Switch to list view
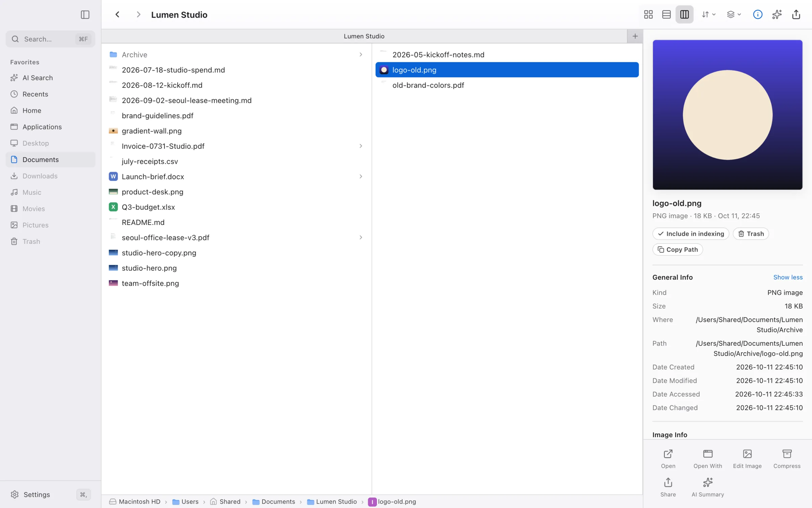812x508 pixels. coord(666,15)
